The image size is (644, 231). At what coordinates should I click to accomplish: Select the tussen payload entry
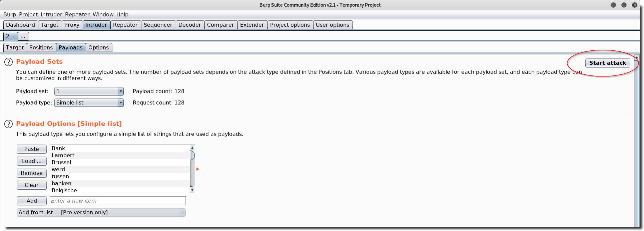point(120,177)
